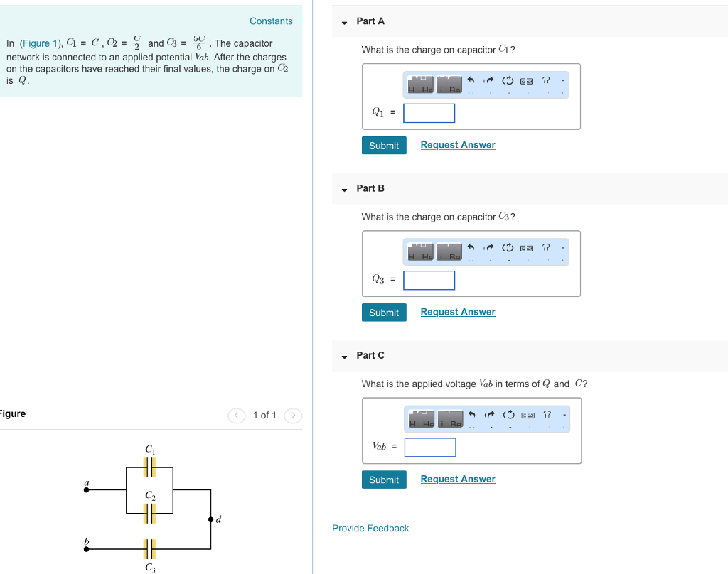
Task: Open the symbols palette in Part A answer toolbar
Action: 449,82
